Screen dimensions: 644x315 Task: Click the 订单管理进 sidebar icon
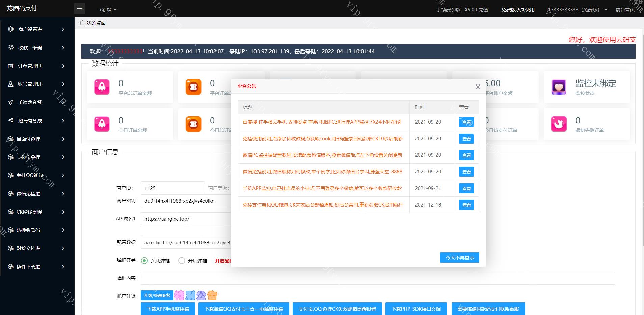click(x=11, y=66)
